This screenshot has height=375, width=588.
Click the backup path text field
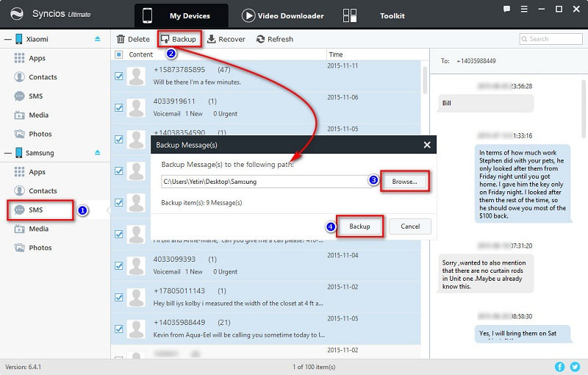(x=266, y=182)
